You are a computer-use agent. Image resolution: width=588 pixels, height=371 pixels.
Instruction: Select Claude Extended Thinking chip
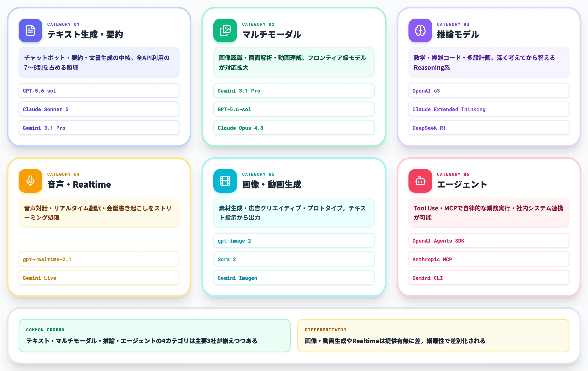point(489,109)
